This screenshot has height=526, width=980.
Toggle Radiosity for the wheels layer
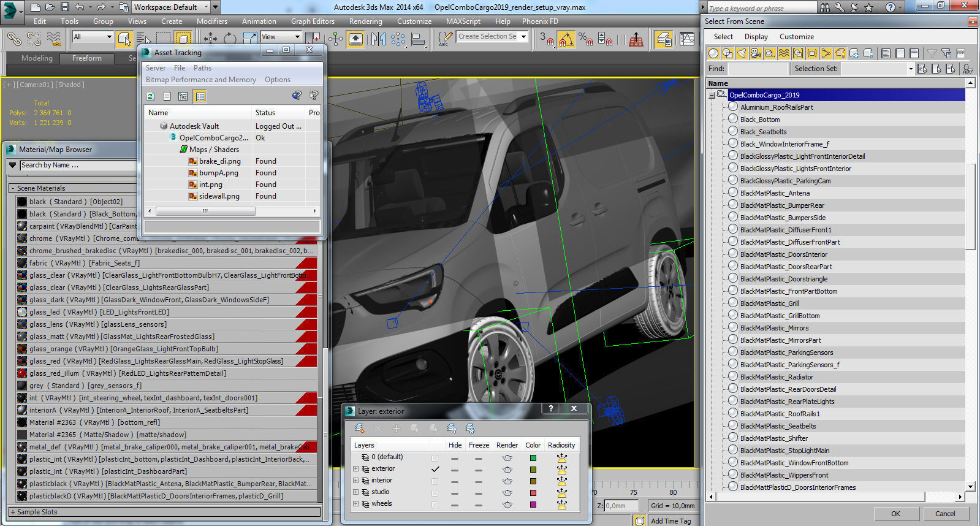(561, 504)
